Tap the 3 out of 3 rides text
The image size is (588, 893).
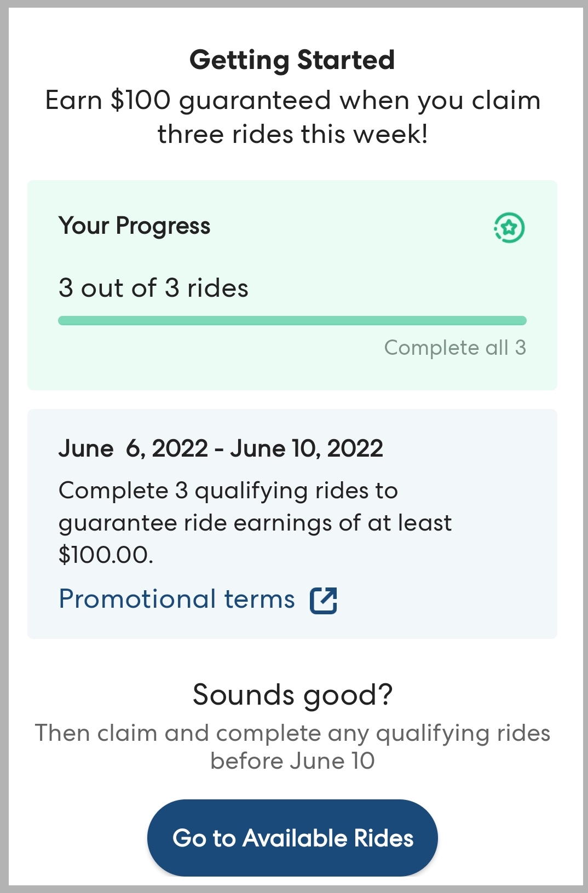[153, 288]
